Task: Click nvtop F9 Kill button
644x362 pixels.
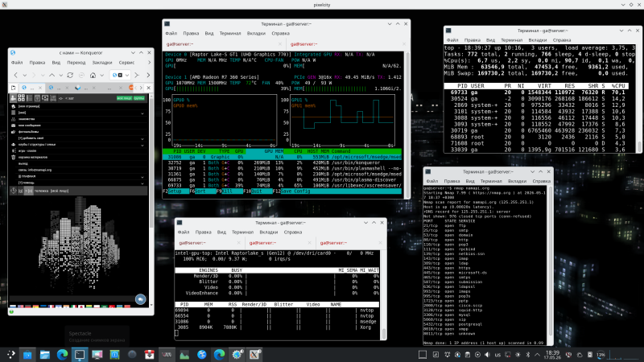Action: click(229, 191)
